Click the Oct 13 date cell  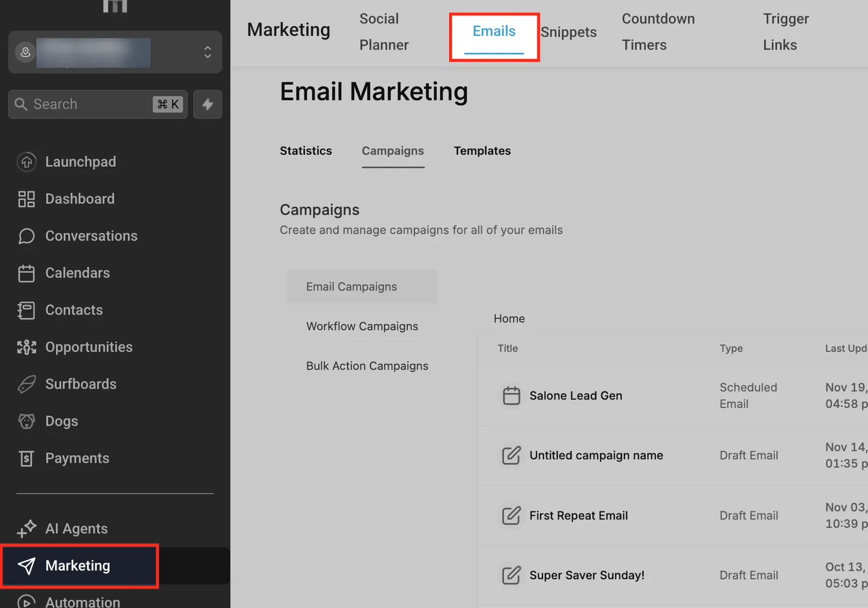coord(846,575)
